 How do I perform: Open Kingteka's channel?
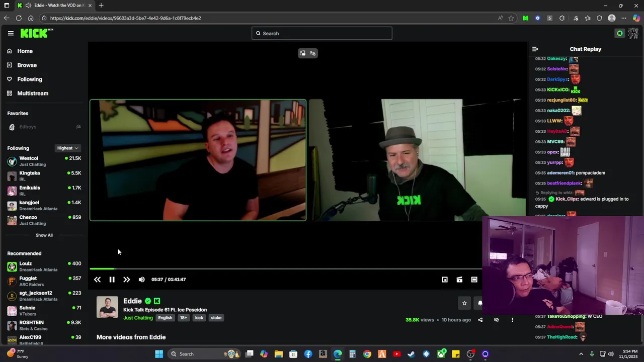pos(44,175)
